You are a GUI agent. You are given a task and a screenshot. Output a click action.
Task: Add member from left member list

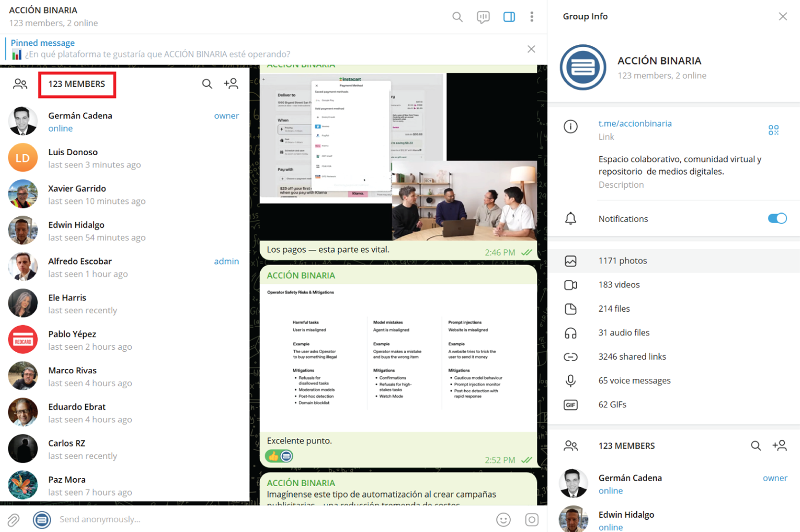tap(231, 84)
